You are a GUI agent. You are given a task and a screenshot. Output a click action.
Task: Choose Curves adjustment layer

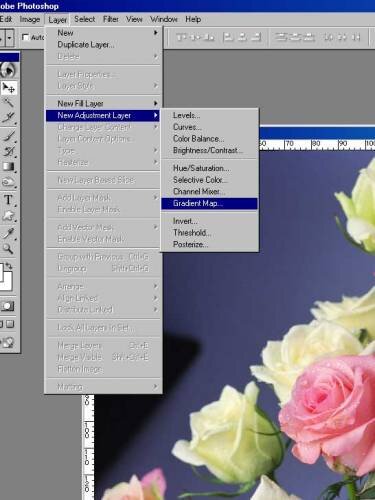point(209,127)
